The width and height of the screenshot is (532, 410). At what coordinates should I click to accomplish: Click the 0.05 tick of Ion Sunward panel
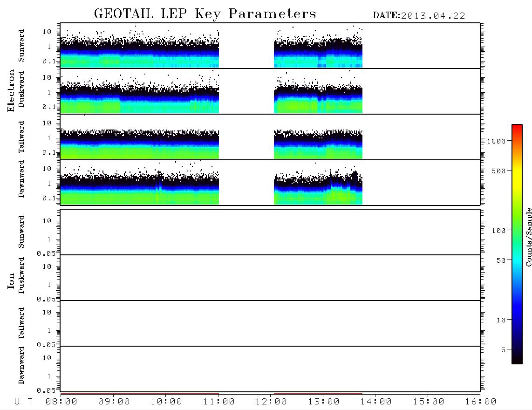click(46, 253)
